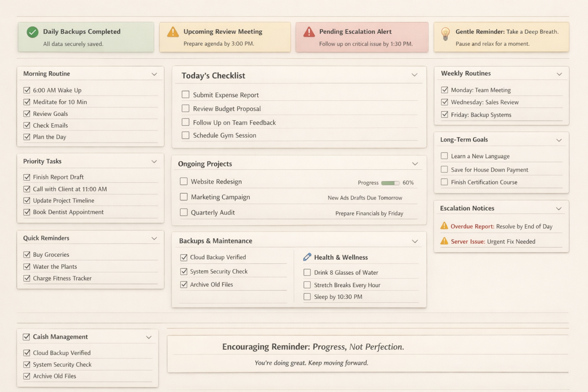Click the pencil icon beside Health & Wellness
Image resolution: width=588 pixels, height=392 pixels.
[x=307, y=257]
